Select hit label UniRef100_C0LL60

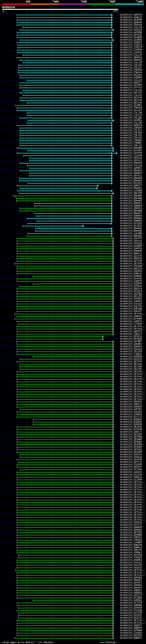point(131,55)
